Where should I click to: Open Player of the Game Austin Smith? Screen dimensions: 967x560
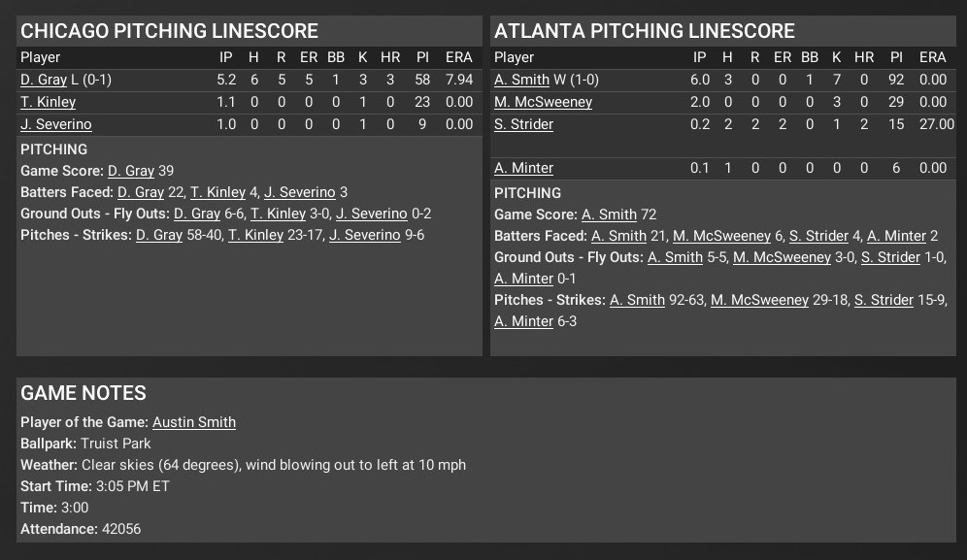(x=194, y=422)
